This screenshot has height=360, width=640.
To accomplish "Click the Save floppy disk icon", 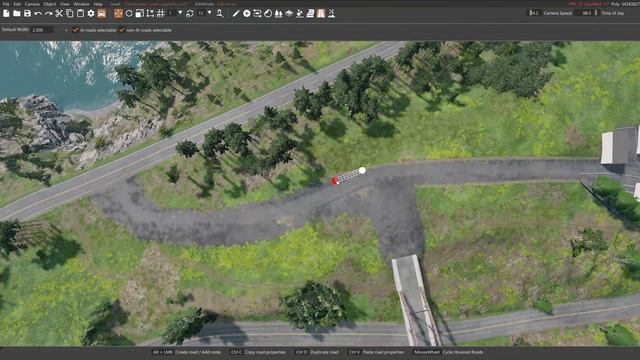I will click(x=27, y=13).
